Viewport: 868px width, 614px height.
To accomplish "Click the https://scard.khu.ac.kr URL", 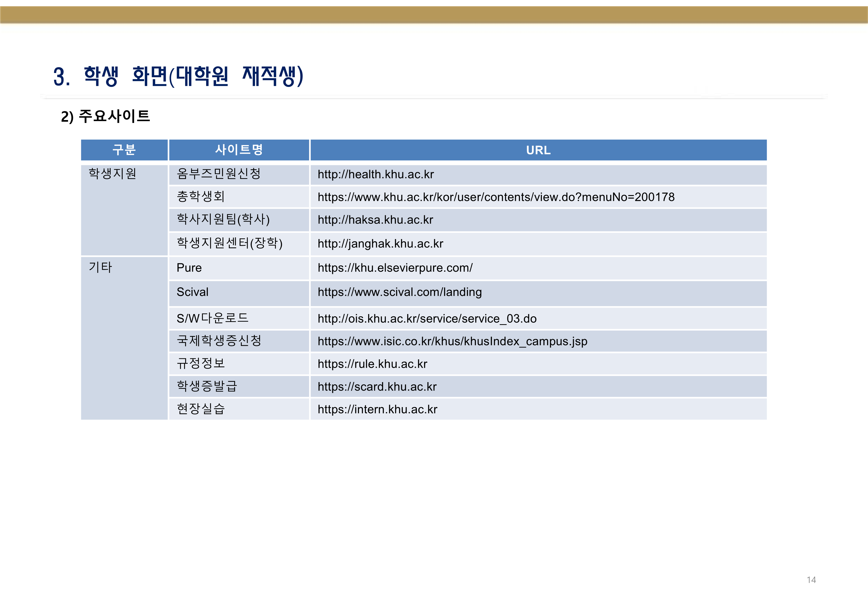I will click(377, 386).
